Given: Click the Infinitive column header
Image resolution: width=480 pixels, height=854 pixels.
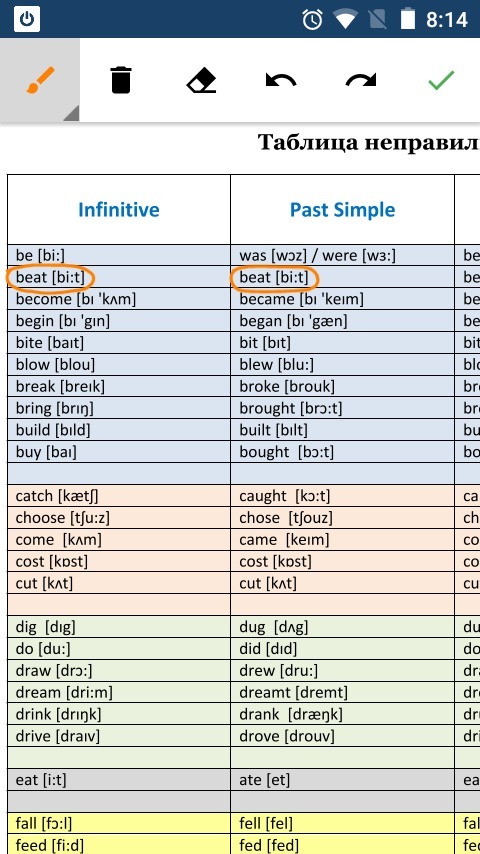Looking at the screenshot, I should pos(119,210).
